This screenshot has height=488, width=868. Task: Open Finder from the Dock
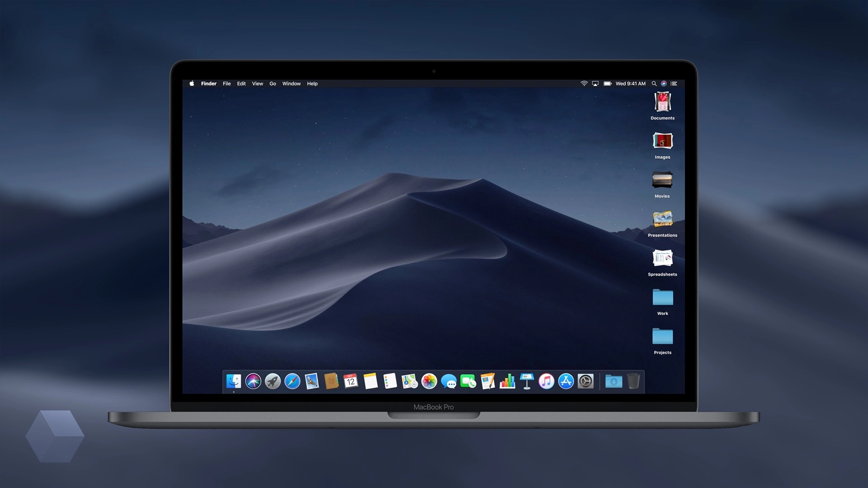click(x=234, y=381)
